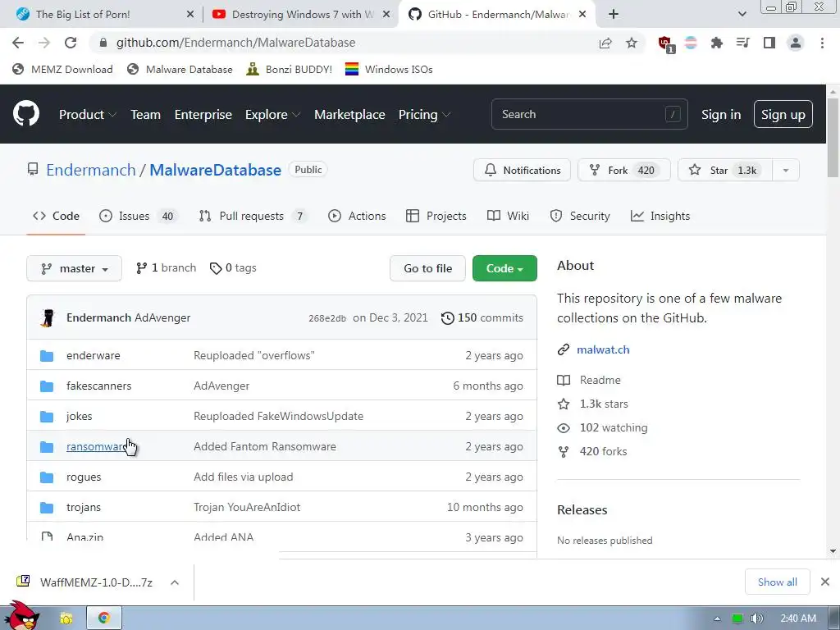Open the tab search dropdown arrow
This screenshot has width=840, height=630.
coord(742,14)
